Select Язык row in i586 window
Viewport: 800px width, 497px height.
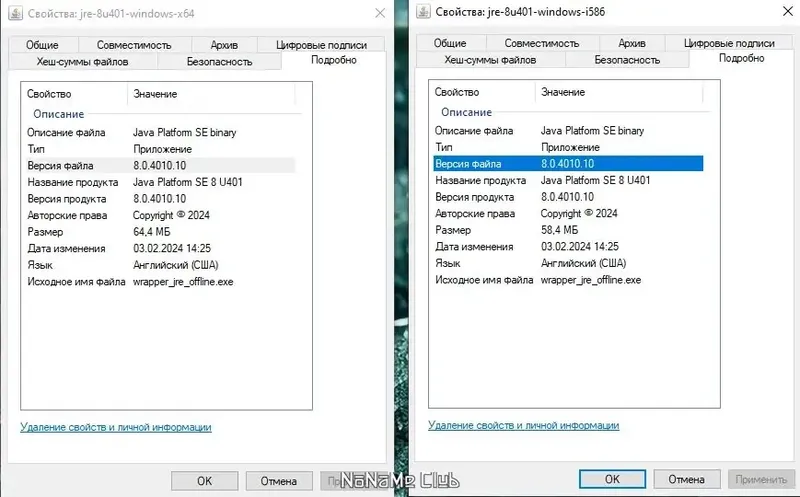pos(568,263)
